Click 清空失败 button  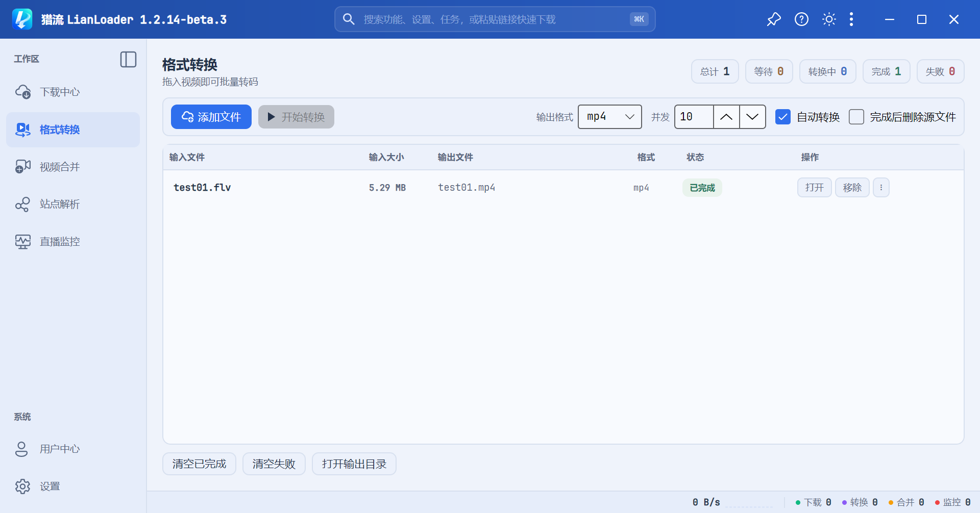pos(274,464)
